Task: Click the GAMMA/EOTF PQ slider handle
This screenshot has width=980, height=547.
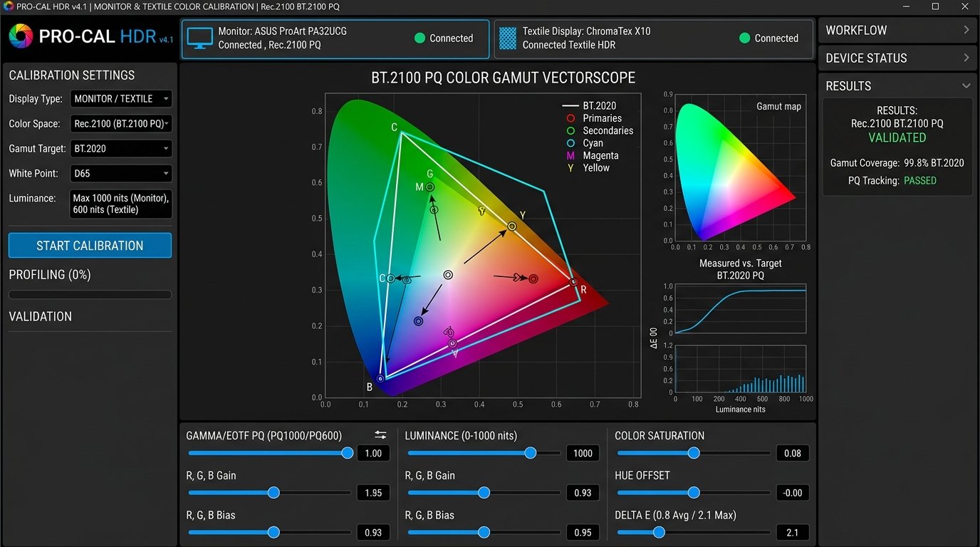Action: tap(348, 453)
